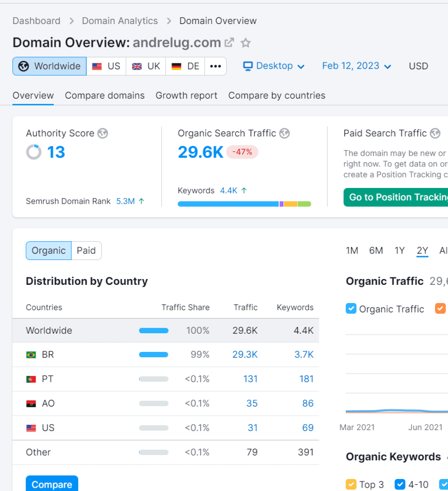This screenshot has width=448, height=491.
Task: Click the UK region button
Action: click(146, 66)
